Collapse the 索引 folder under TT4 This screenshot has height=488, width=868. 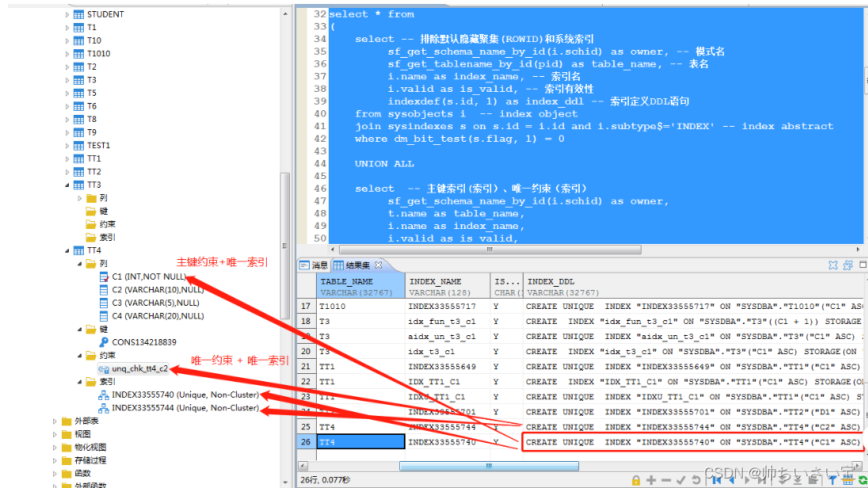click(80, 382)
